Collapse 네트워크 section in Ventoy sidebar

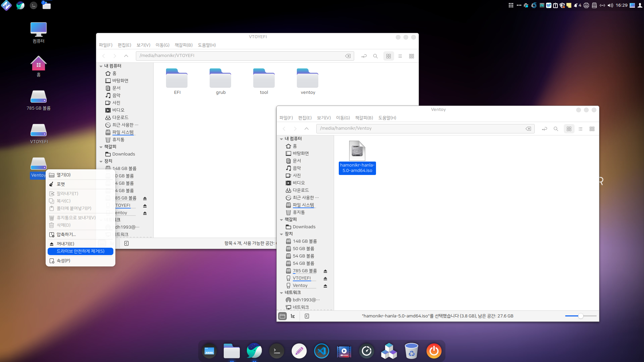click(281, 293)
